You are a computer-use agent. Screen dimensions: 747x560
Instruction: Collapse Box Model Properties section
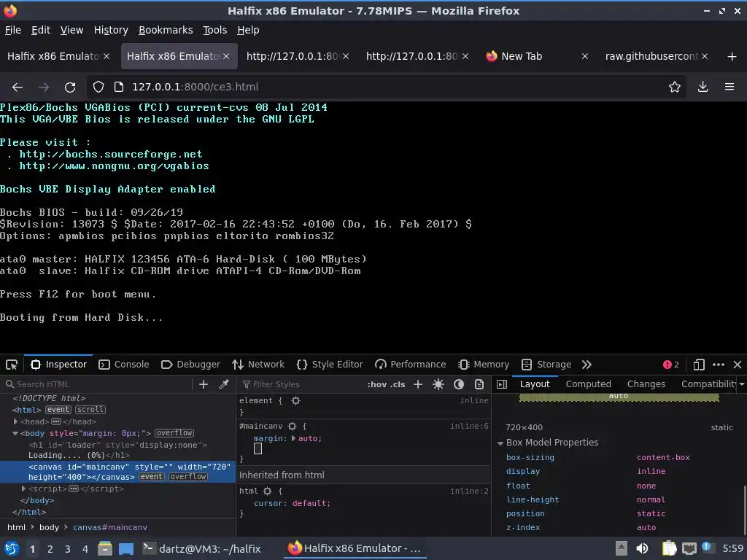[500, 443]
